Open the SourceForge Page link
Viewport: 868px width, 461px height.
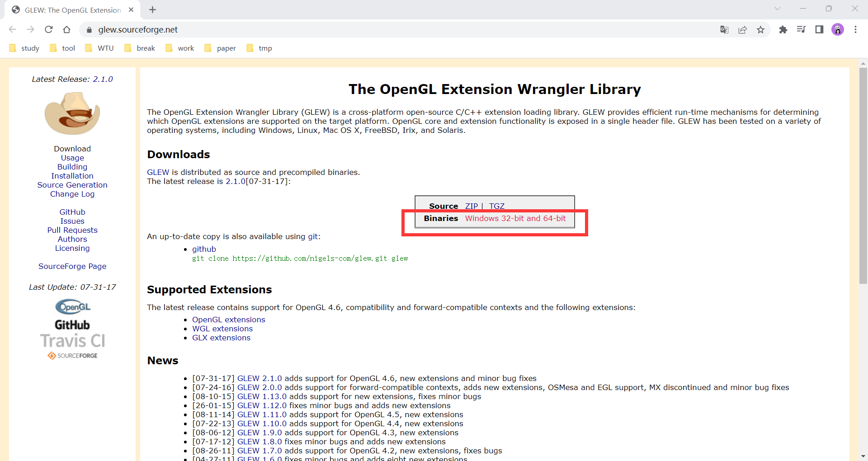72,266
